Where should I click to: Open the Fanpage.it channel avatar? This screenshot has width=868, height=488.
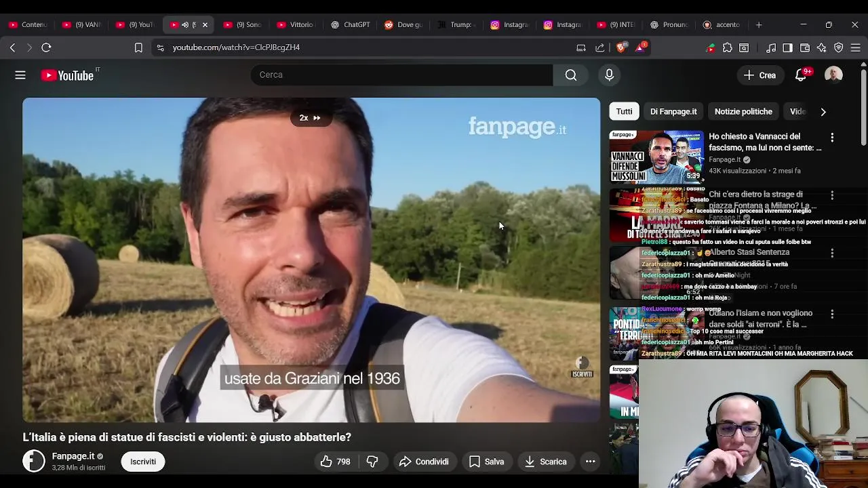click(x=34, y=462)
